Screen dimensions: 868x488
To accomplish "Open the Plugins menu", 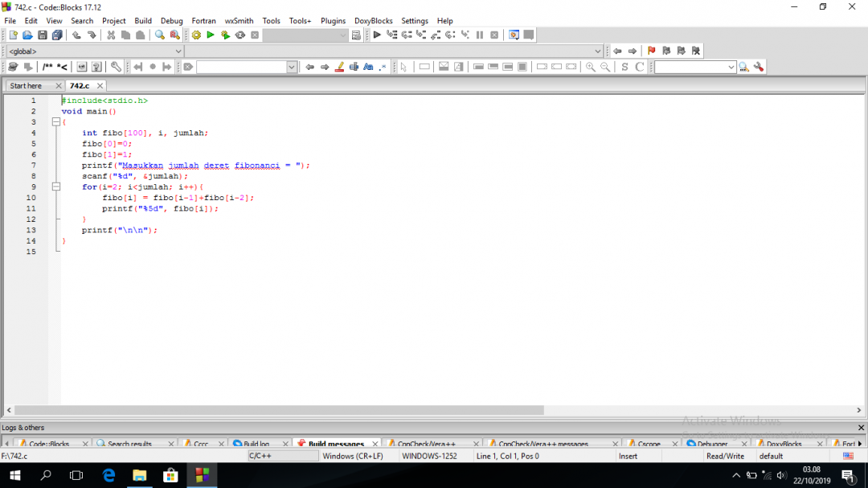I will 333,21.
